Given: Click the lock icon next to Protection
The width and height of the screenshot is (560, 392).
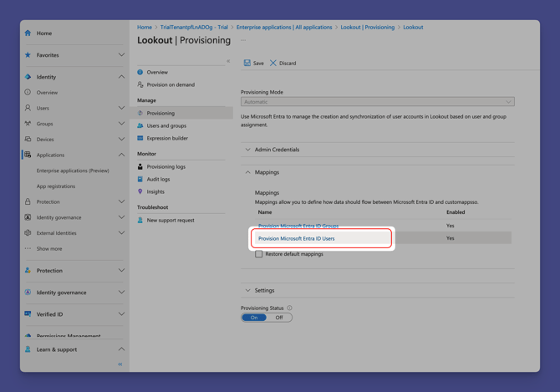Looking at the screenshot, I should click(28, 201).
